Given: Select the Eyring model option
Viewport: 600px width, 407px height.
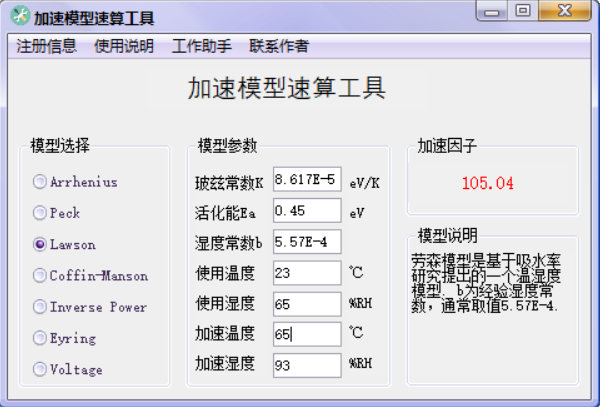Looking at the screenshot, I should click(x=40, y=338).
